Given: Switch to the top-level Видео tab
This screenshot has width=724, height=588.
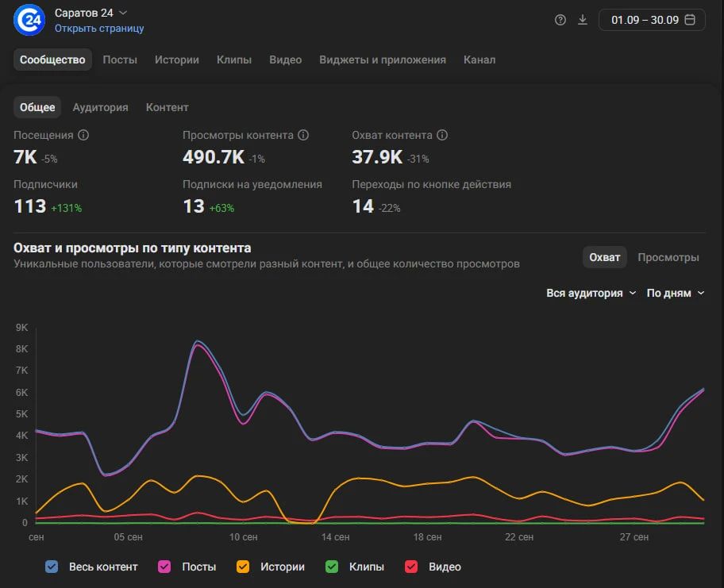Looking at the screenshot, I should coord(285,60).
